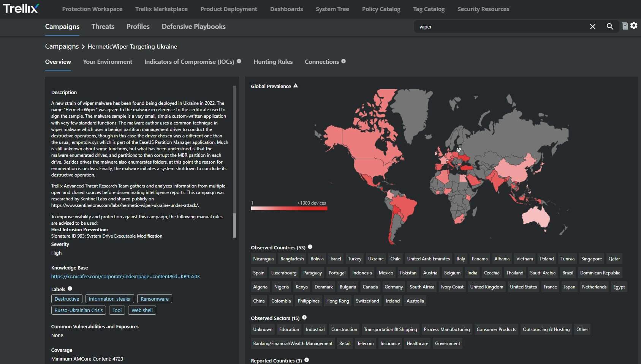The image size is (641, 364).
Task: Click Transportation & Shipping sector chip
Action: click(x=390, y=329)
